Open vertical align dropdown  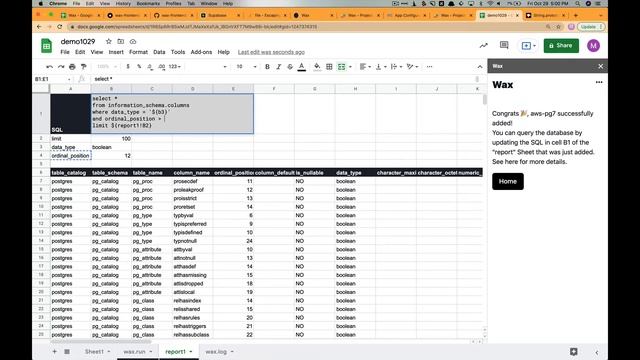pyautogui.click(x=380, y=67)
